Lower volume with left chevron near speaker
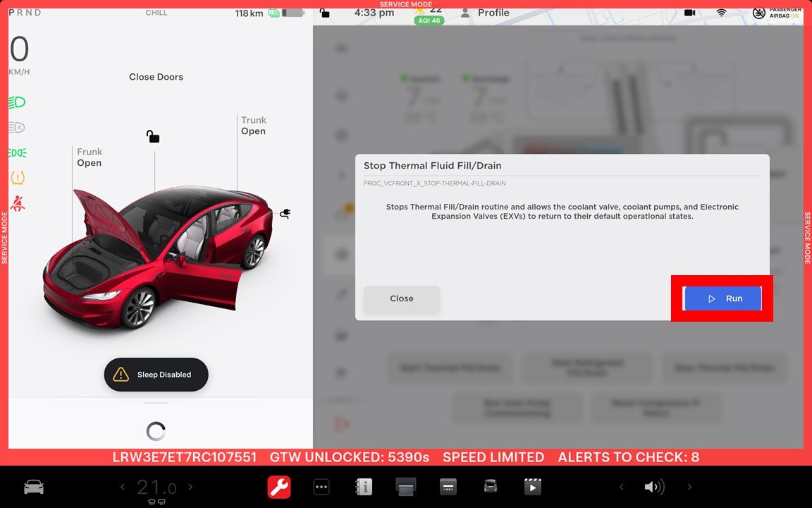The width and height of the screenshot is (812, 508). (x=621, y=487)
